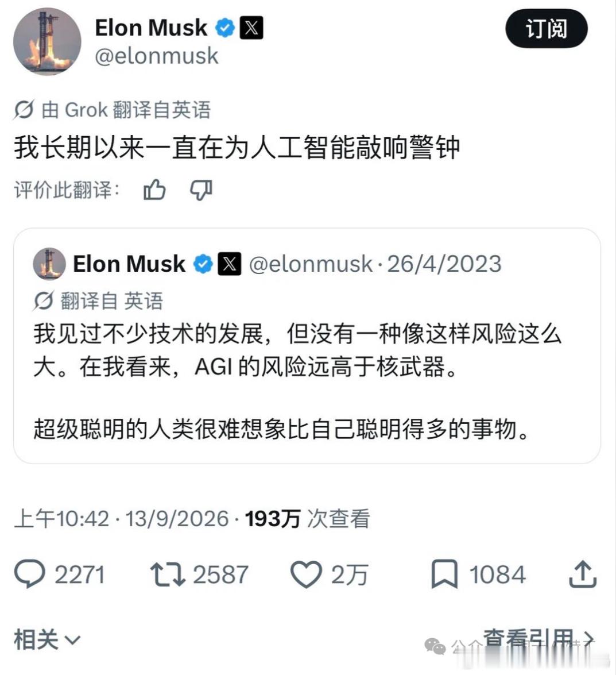Screen dimensions: 616x675
Task: Subscribe using the 订阅 button
Action: point(547,29)
